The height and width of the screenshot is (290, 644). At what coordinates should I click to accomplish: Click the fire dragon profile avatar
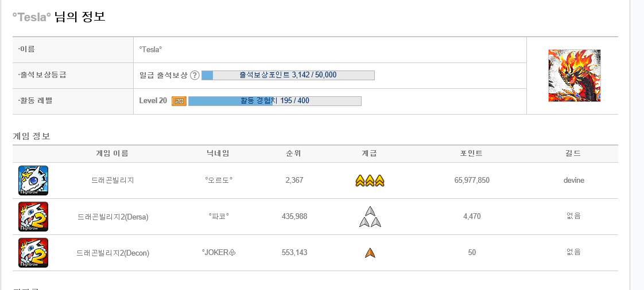click(x=574, y=76)
